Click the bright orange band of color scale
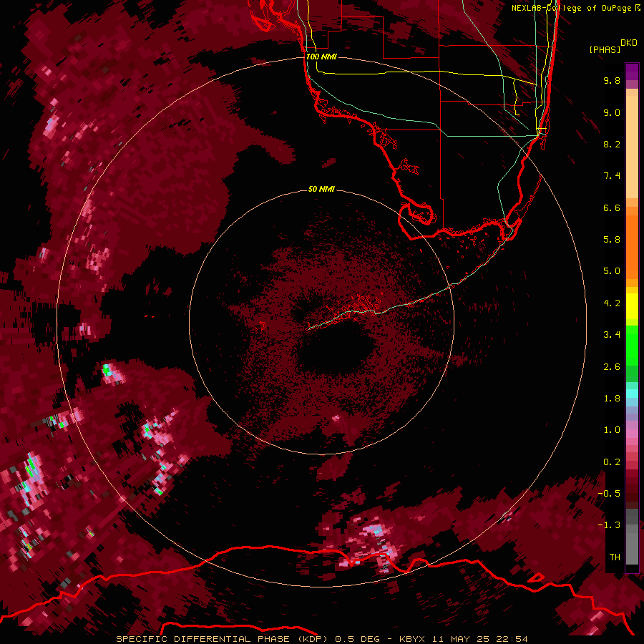644x644 pixels. tap(632, 246)
